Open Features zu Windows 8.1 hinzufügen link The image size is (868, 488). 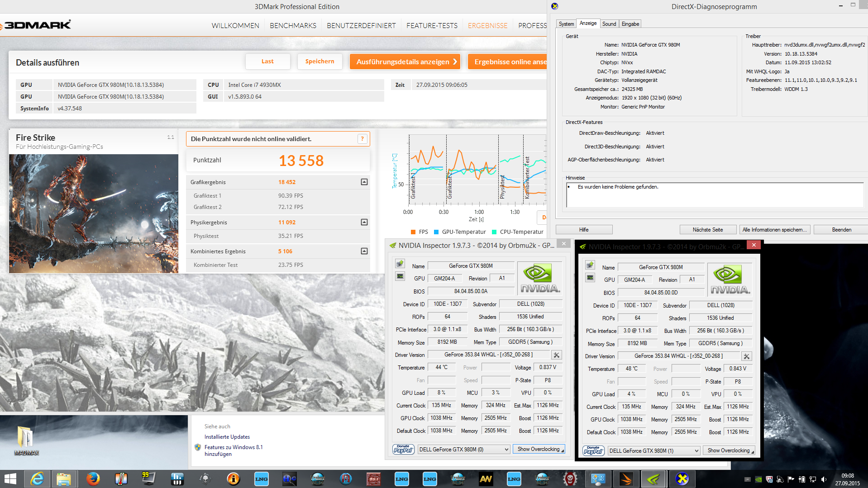[x=234, y=450]
